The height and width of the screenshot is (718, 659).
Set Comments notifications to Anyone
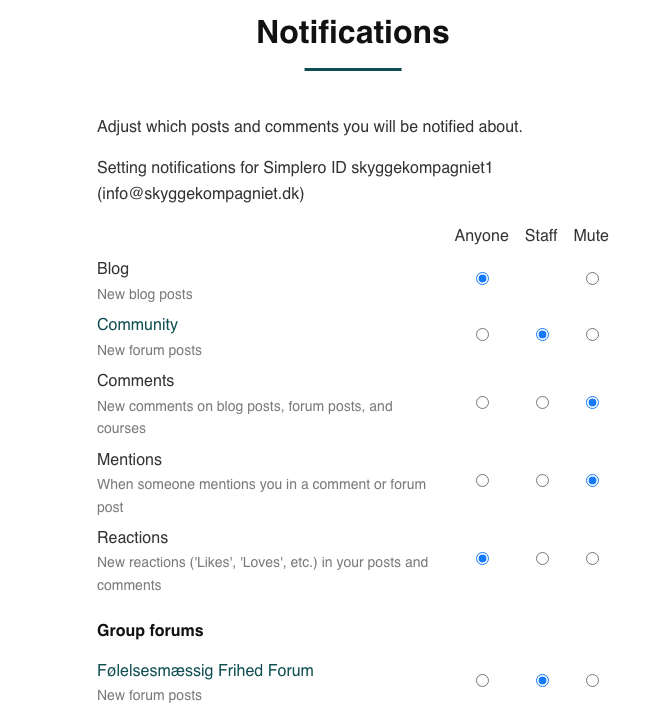pos(483,403)
